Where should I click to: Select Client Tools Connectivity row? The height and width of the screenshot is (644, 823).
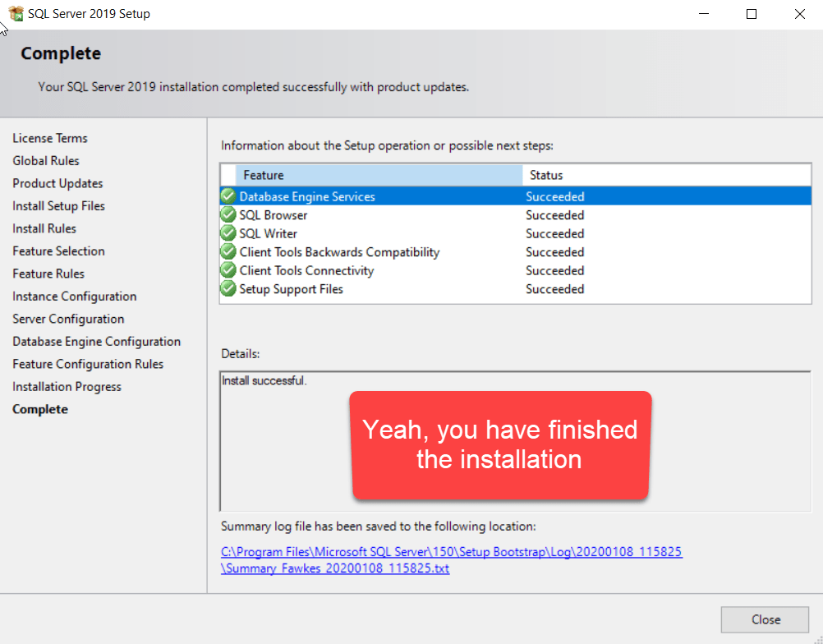(x=516, y=270)
